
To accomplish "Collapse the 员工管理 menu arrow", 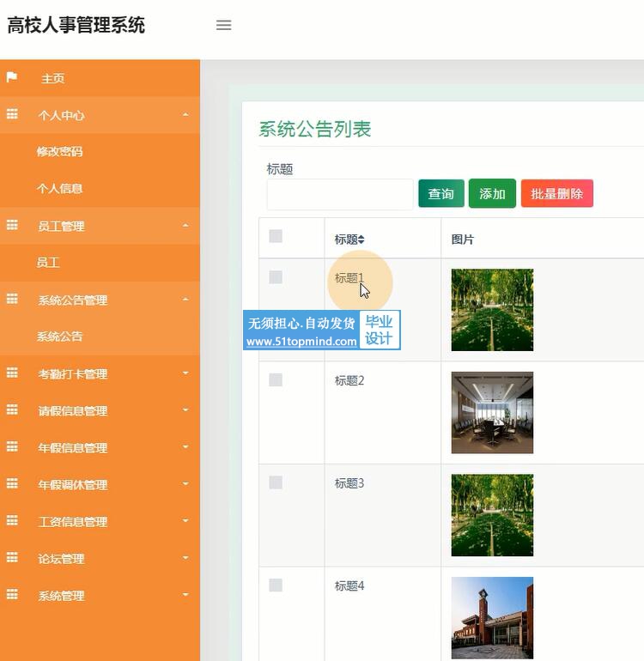I will (185, 226).
